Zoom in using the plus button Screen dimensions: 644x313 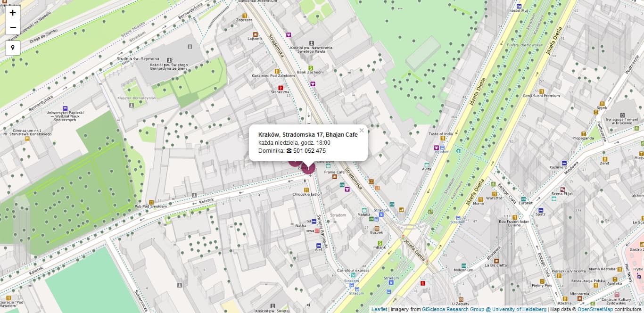point(12,12)
